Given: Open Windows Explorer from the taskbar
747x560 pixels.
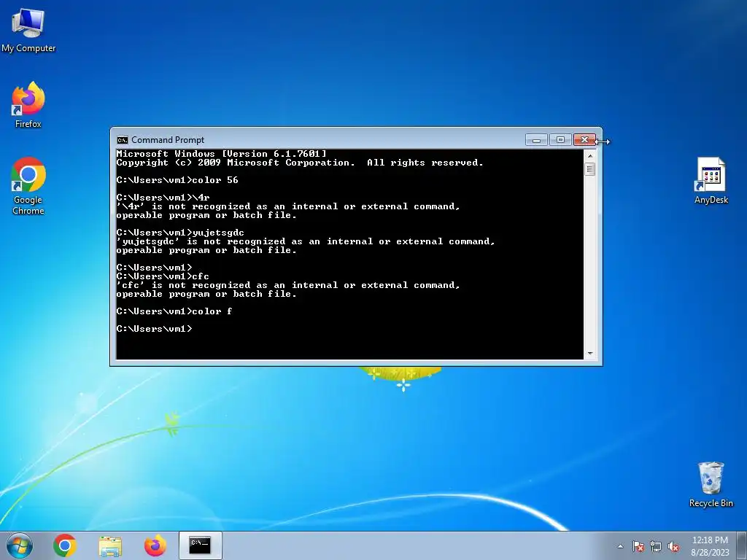Looking at the screenshot, I should pyautogui.click(x=110, y=546).
